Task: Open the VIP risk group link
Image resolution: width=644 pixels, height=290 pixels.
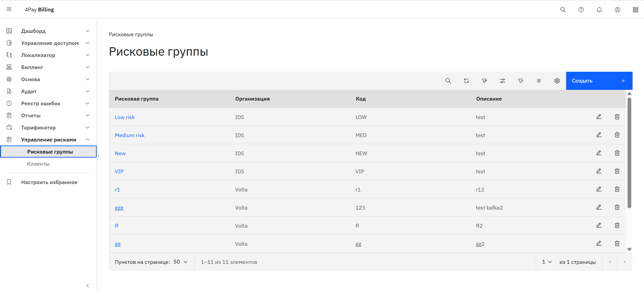Action: [119, 171]
